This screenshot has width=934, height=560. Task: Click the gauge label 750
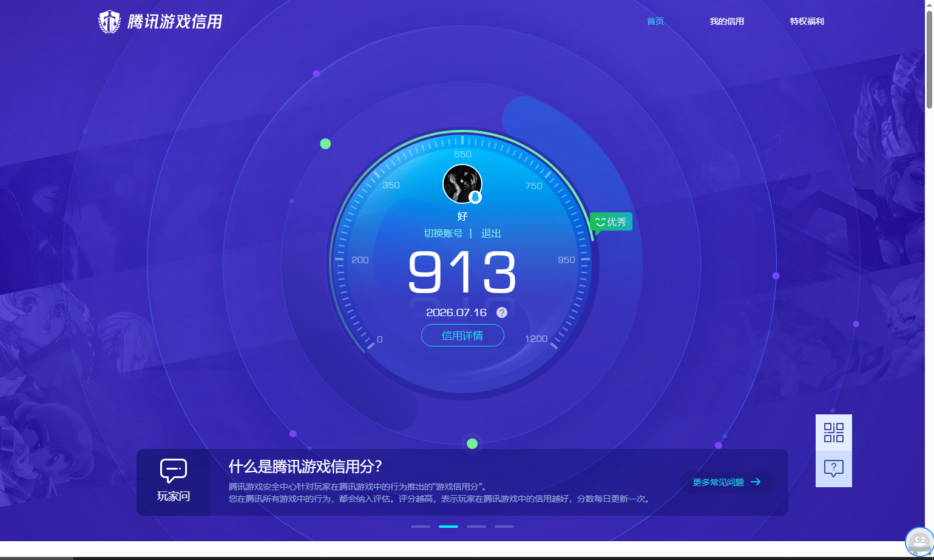tap(533, 186)
